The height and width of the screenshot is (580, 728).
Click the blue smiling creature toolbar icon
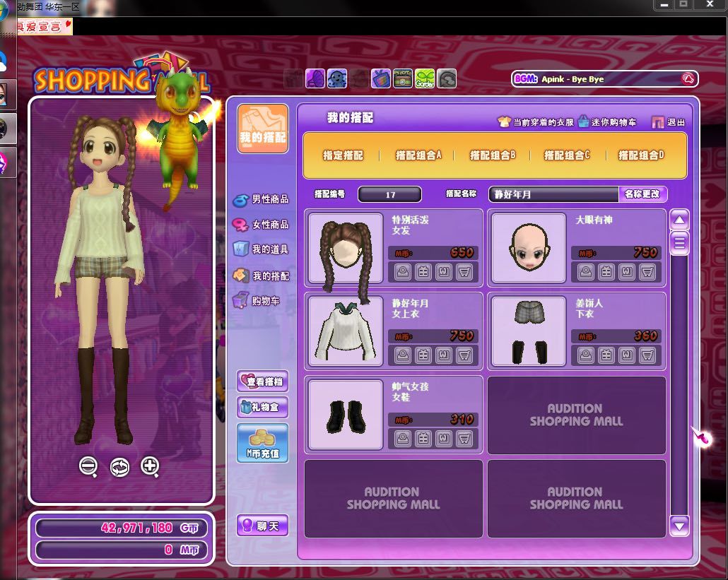pyautogui.click(x=337, y=78)
